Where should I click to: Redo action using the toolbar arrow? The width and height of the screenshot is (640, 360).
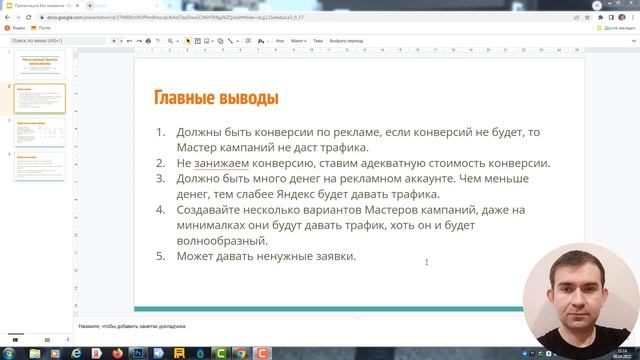[x=139, y=41]
